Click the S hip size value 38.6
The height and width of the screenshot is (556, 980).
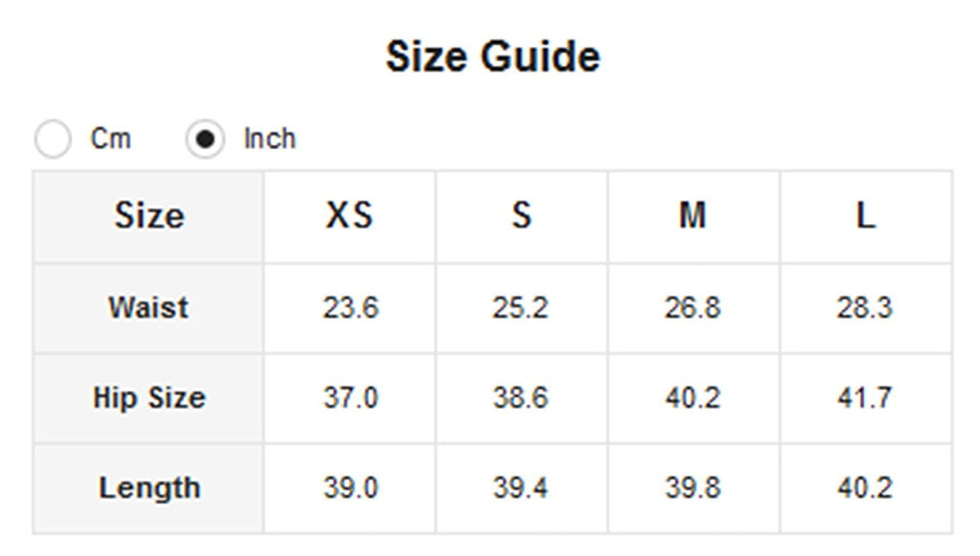click(x=521, y=398)
